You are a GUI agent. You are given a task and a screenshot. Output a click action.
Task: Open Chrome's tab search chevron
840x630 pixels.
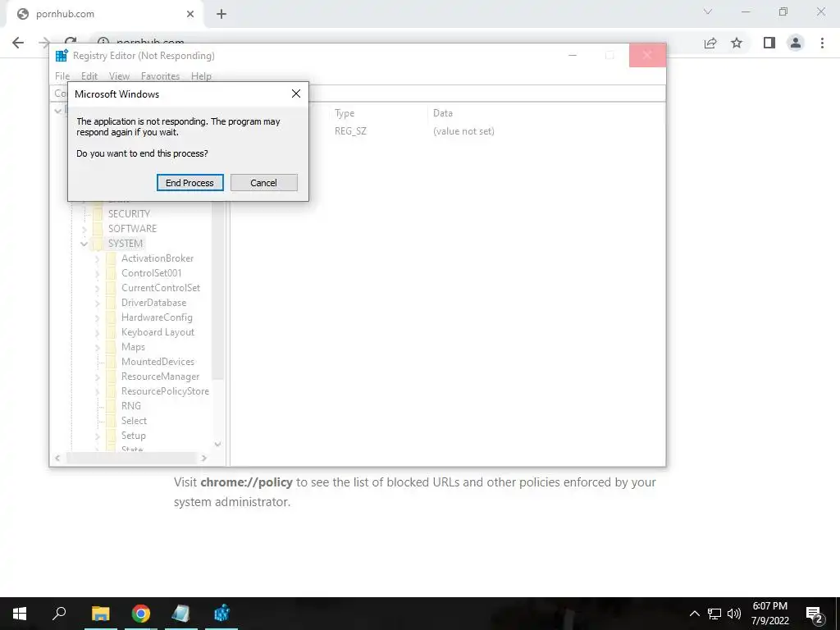coord(708,11)
